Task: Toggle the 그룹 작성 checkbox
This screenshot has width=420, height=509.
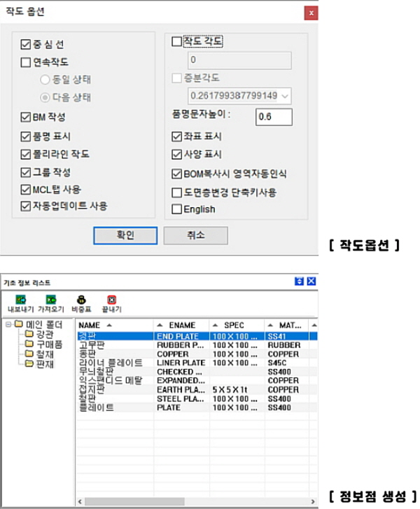Action: pos(26,172)
